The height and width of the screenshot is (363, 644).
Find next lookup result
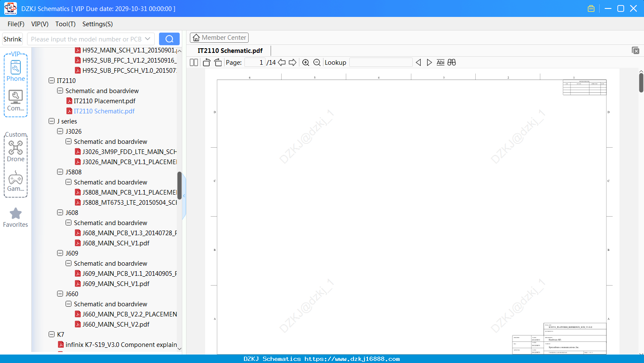tap(429, 63)
